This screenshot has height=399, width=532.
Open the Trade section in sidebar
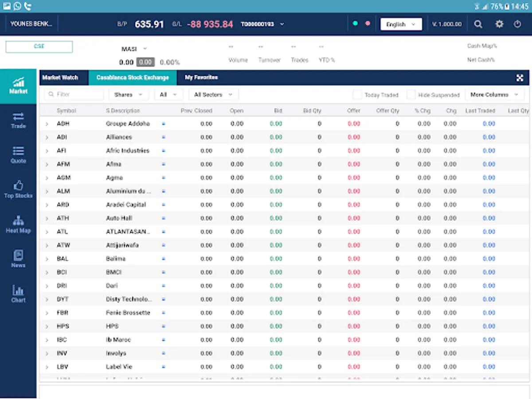pyautogui.click(x=18, y=120)
